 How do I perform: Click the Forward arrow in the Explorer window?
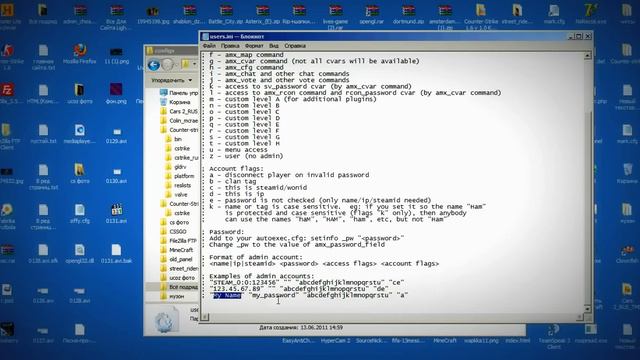pyautogui.click(x=168, y=65)
